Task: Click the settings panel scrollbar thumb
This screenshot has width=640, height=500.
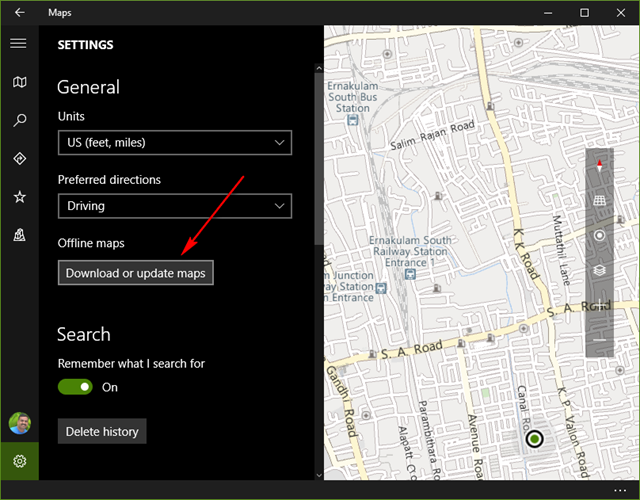Action: (319, 159)
